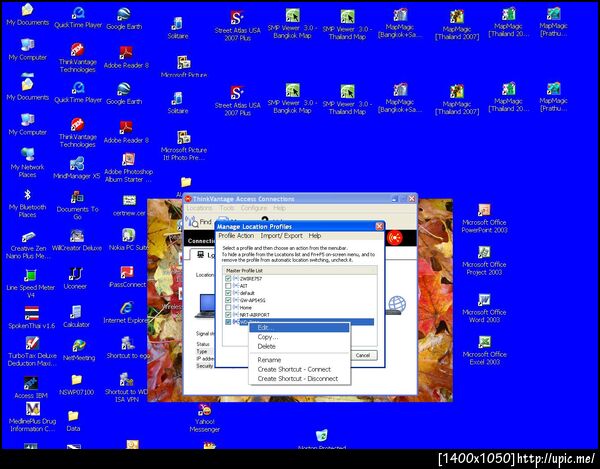Open the Import/ Export menu

coord(281,236)
